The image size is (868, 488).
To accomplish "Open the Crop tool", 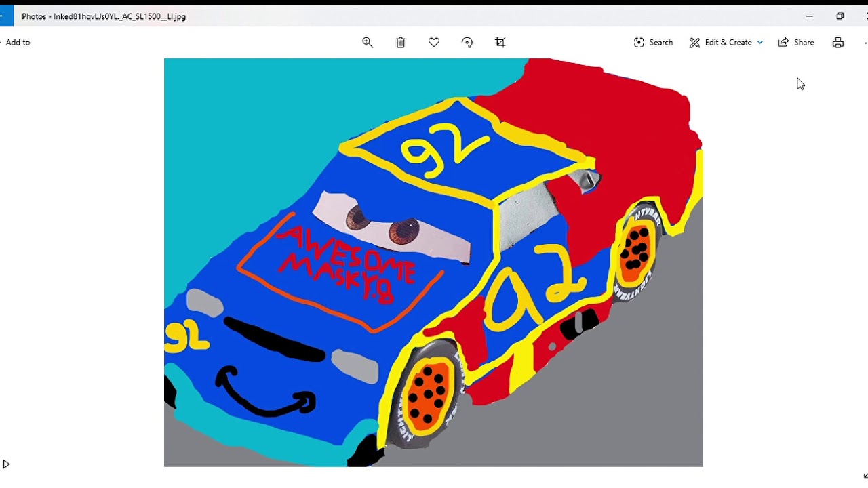I will coord(500,42).
